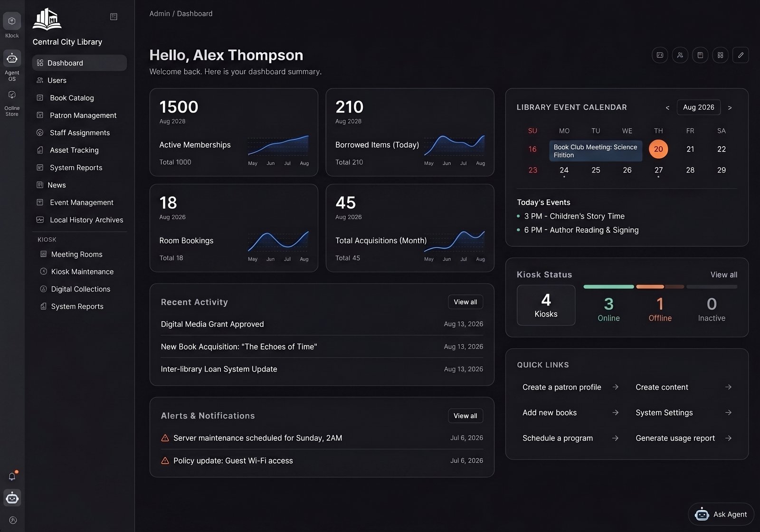View all Recent Activity entries
Viewport: 760px width, 532px height.
(465, 302)
